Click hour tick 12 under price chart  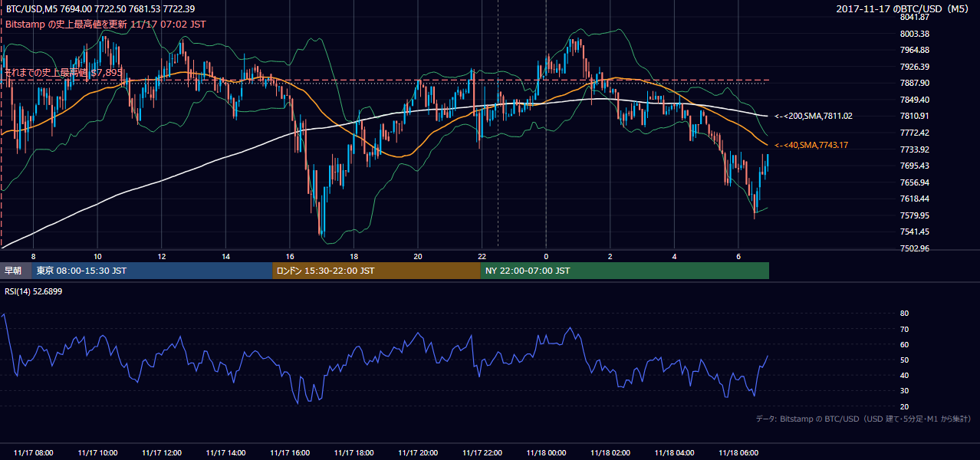(162, 256)
